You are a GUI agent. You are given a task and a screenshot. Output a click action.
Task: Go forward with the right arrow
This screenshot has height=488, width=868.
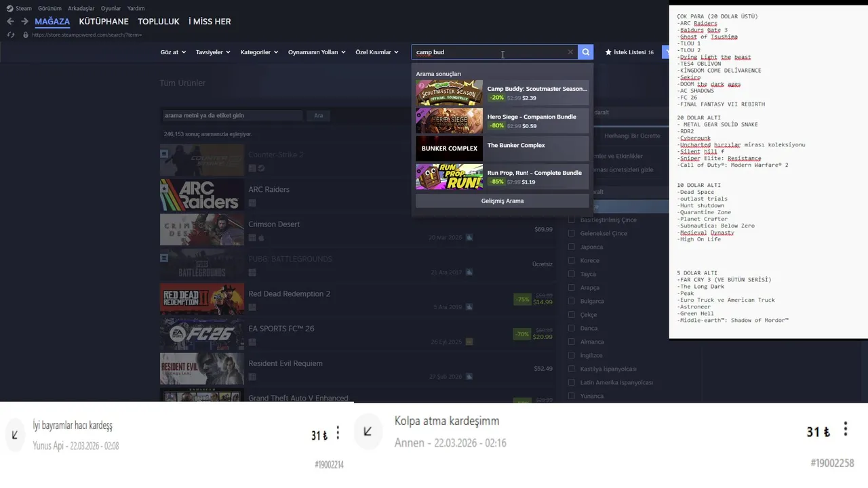(24, 22)
